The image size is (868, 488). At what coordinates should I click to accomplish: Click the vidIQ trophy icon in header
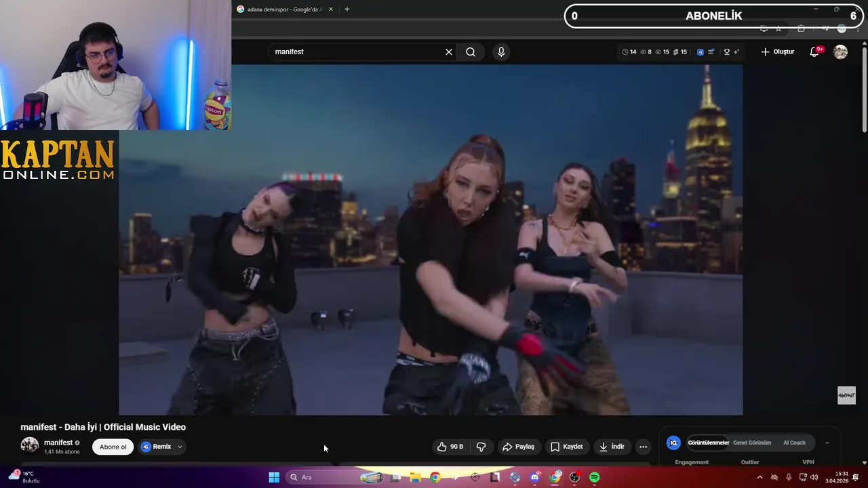(x=726, y=52)
